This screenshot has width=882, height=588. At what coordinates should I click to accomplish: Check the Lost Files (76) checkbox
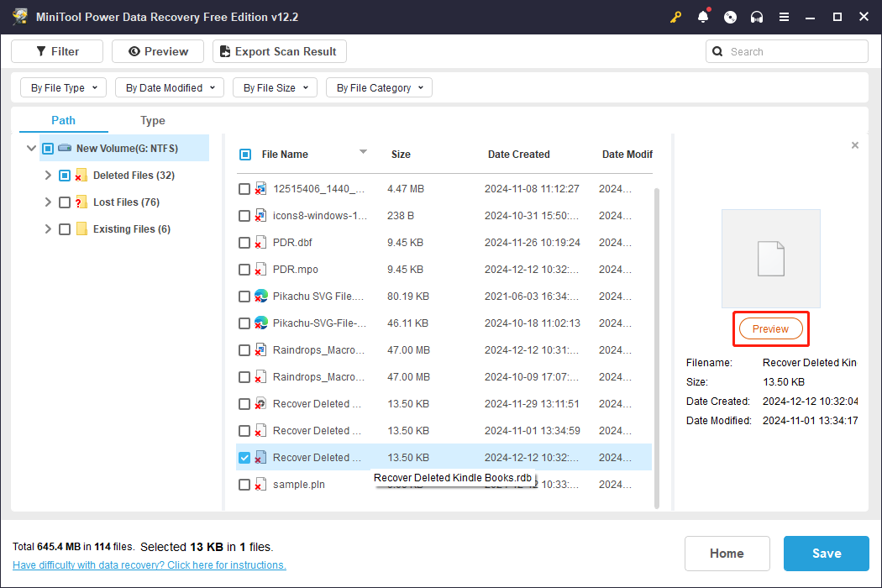pos(65,202)
